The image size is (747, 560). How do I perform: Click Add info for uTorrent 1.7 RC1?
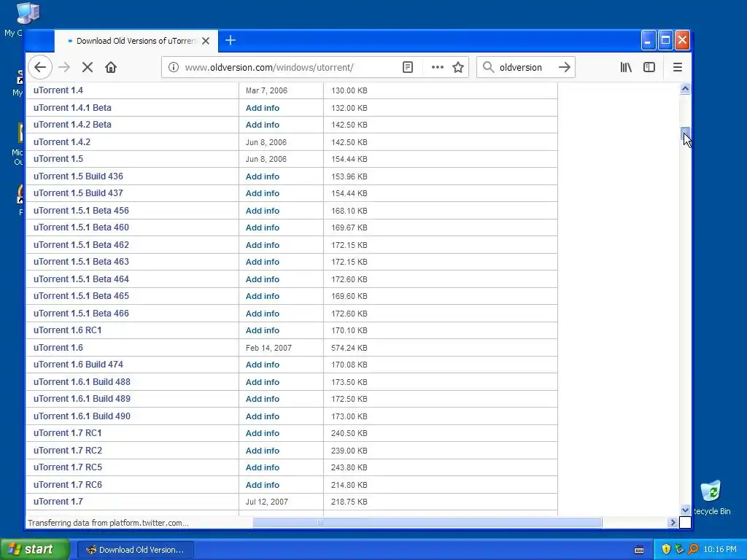[x=263, y=433]
